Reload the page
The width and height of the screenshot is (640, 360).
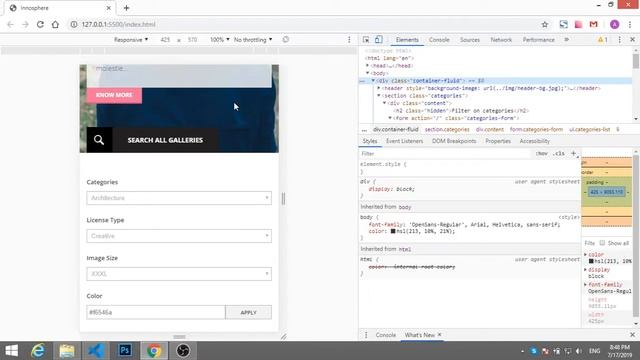pyautogui.click(x=40, y=24)
